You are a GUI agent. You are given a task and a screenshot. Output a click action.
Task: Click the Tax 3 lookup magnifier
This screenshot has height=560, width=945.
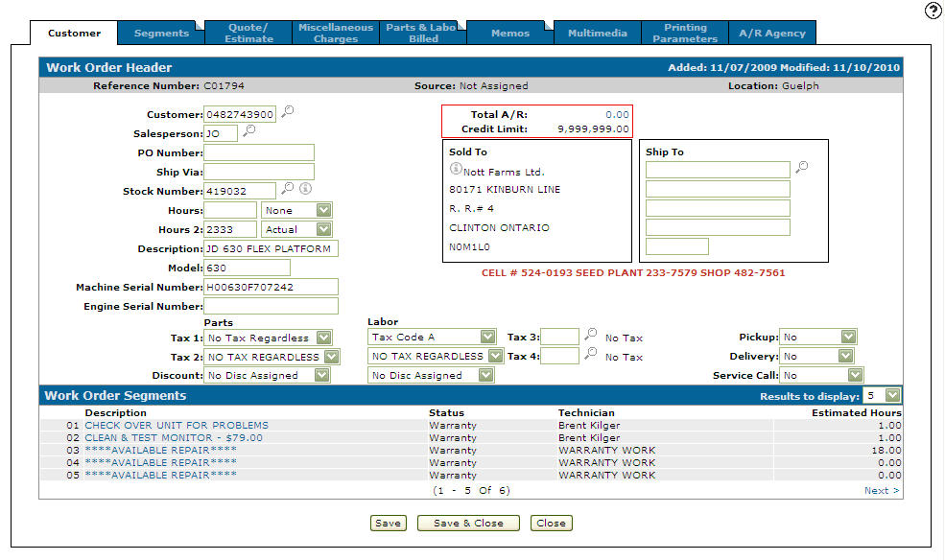591,336
